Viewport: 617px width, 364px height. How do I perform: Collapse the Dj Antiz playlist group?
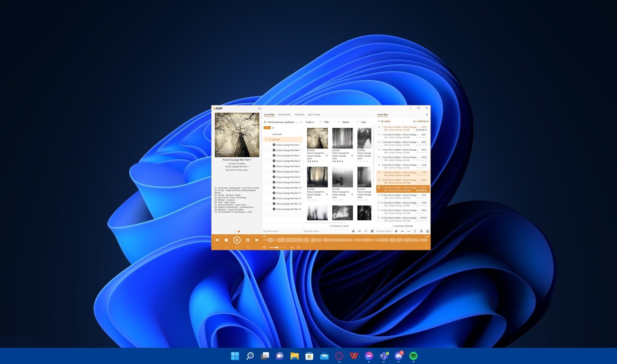[x=379, y=121]
